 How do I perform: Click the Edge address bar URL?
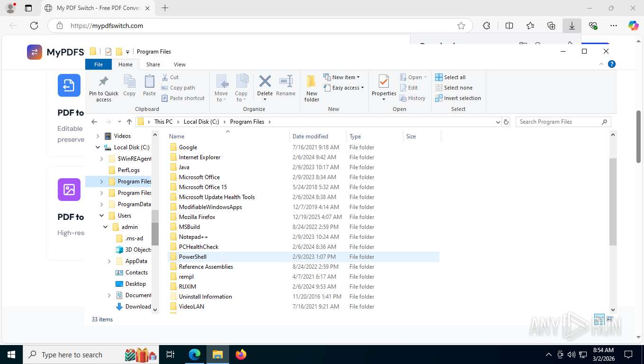(107, 26)
